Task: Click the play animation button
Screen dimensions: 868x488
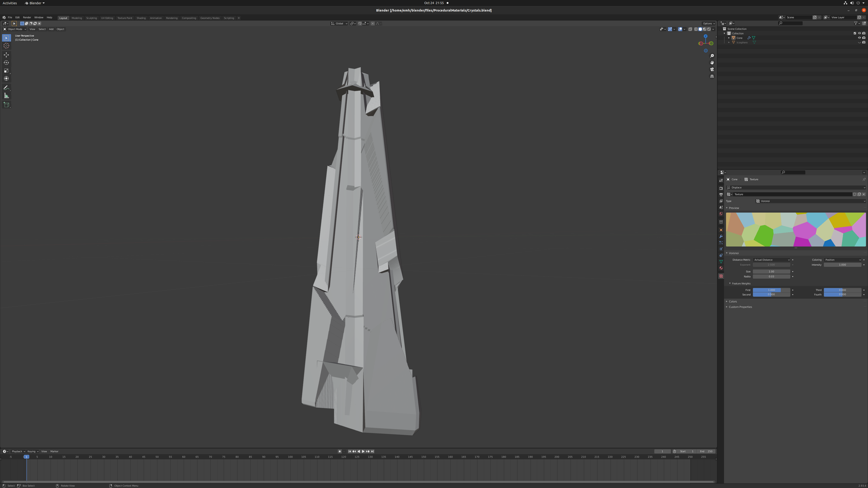Action: (363, 451)
